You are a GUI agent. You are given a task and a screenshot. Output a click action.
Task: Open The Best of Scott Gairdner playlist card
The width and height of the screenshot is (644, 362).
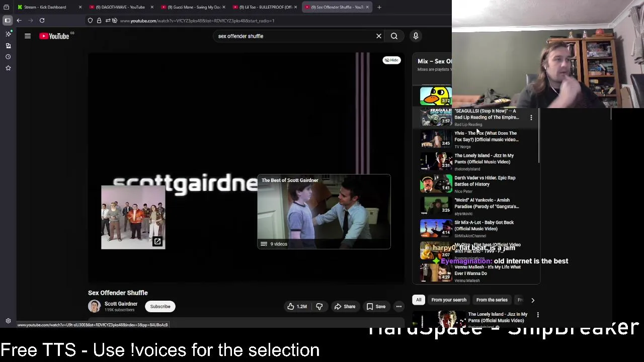point(324,212)
